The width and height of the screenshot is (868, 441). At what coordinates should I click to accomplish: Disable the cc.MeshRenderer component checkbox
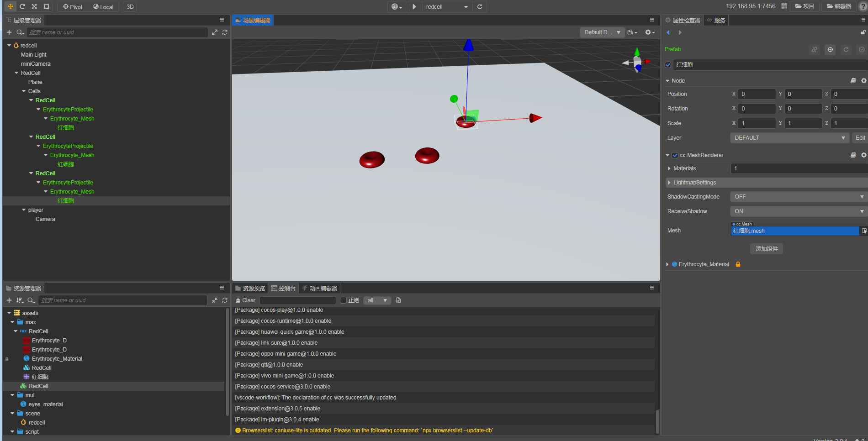coord(675,155)
